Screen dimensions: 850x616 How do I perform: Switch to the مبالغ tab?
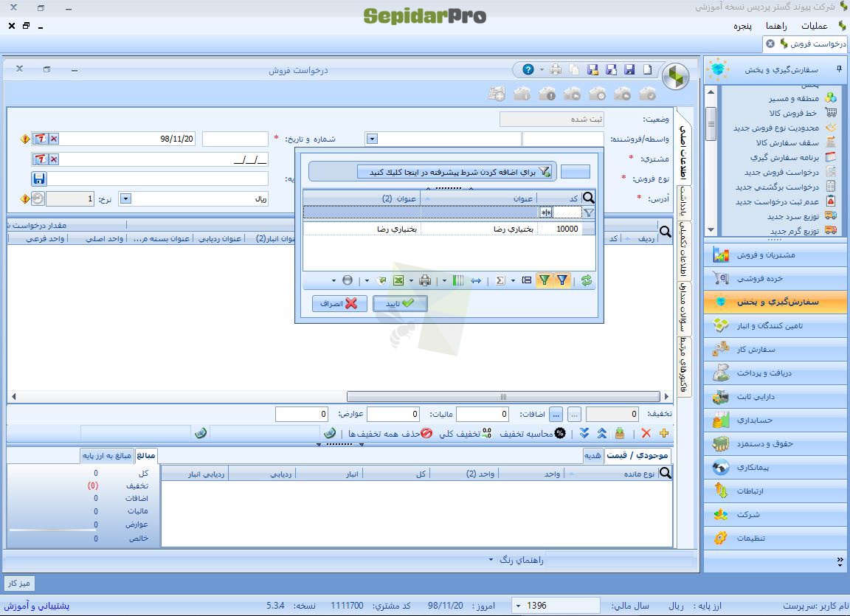[146, 455]
